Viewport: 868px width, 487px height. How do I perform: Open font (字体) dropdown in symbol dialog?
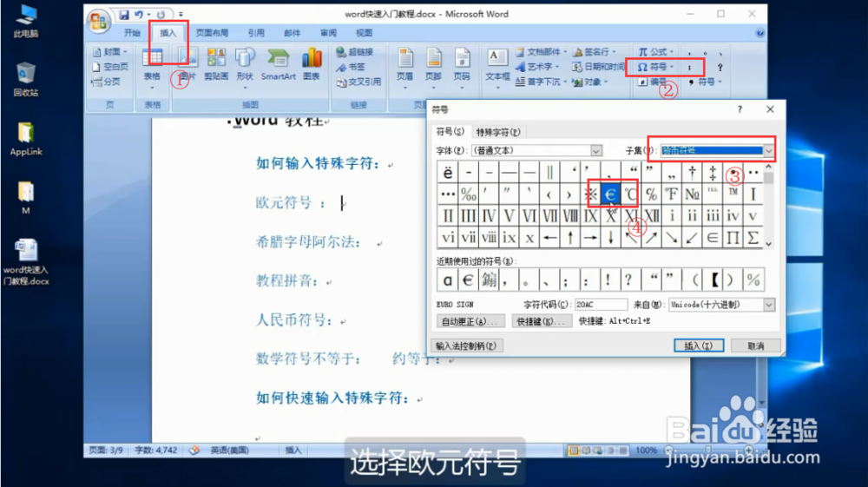point(595,150)
